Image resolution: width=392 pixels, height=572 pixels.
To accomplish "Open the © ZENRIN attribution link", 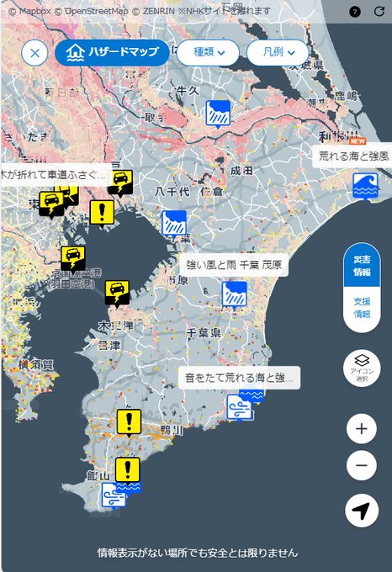I will pyautogui.click(x=153, y=11).
